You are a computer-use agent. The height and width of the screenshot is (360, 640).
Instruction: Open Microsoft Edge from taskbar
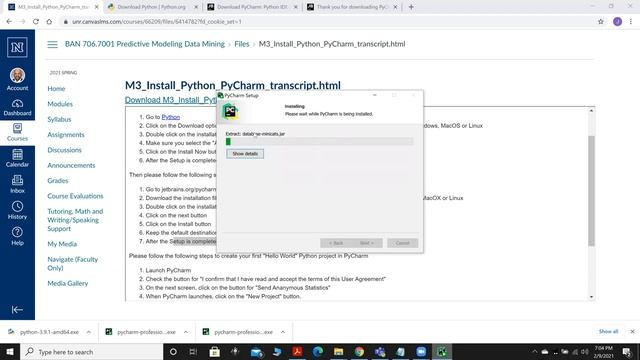point(318,351)
